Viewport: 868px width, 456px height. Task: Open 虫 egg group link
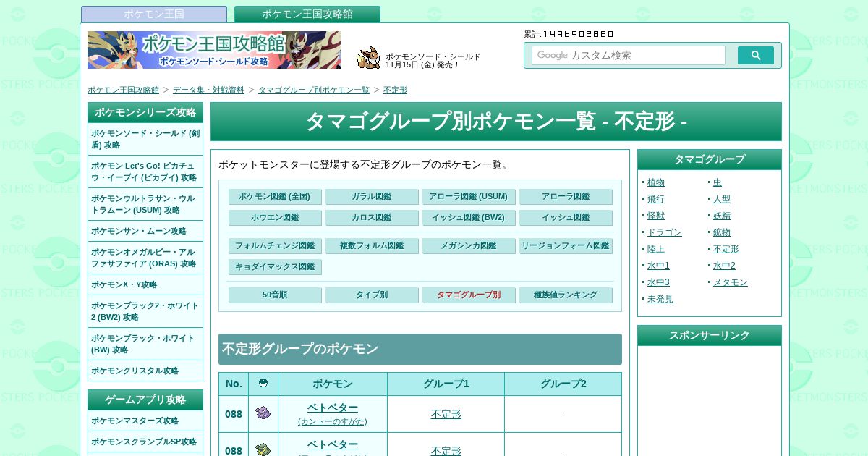[718, 182]
